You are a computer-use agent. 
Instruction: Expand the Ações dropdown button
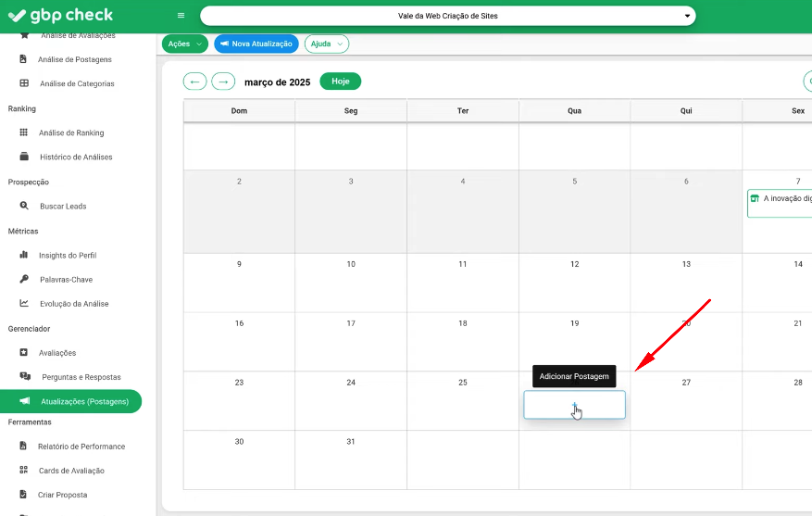(185, 44)
